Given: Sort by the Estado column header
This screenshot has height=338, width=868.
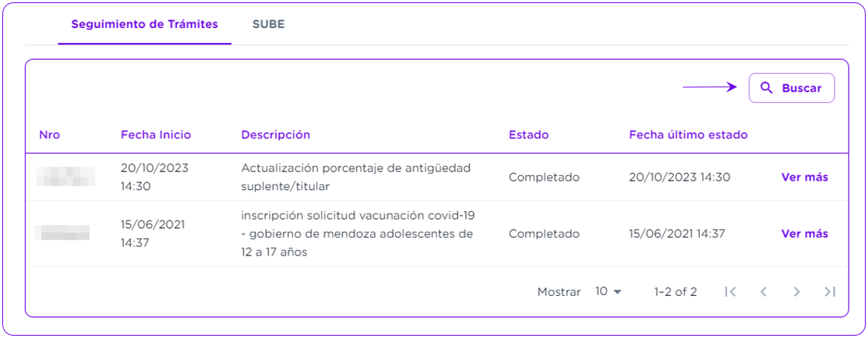Looking at the screenshot, I should [528, 135].
